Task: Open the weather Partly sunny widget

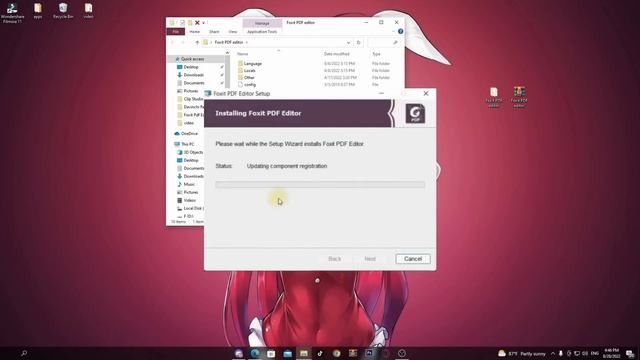Action: tap(522, 353)
